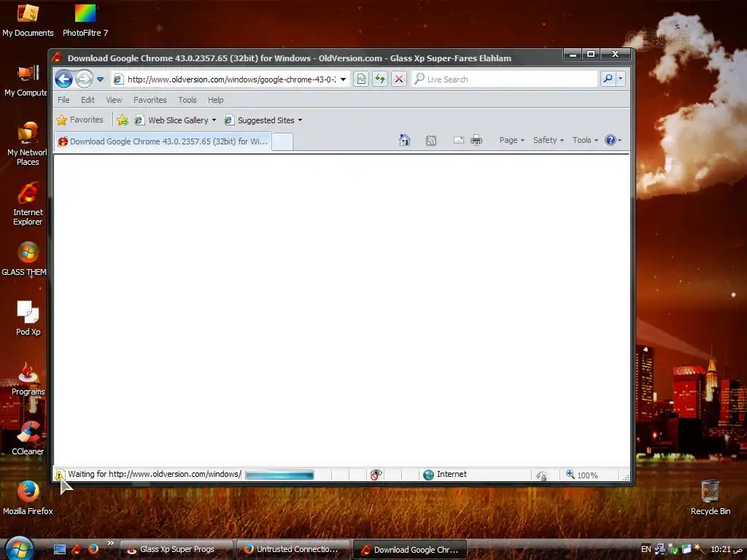Open the Favorites menu in menu bar

click(x=150, y=100)
